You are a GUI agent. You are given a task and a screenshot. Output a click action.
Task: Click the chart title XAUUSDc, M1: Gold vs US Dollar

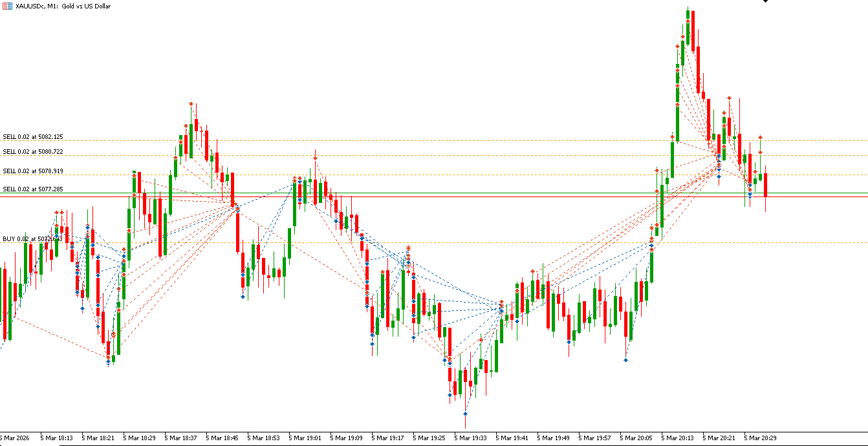63,6
